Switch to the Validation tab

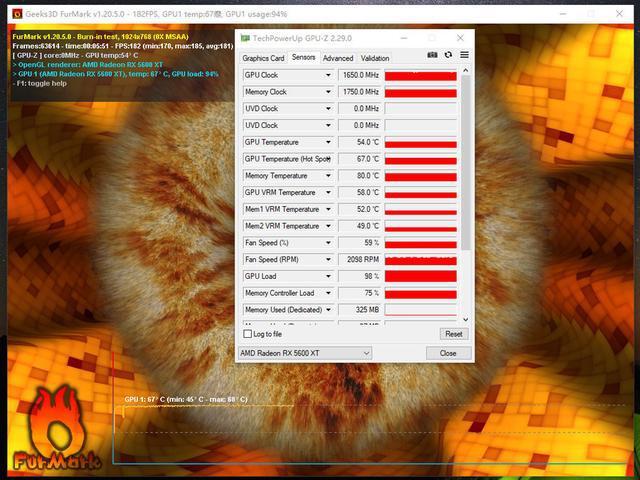pyautogui.click(x=375, y=58)
